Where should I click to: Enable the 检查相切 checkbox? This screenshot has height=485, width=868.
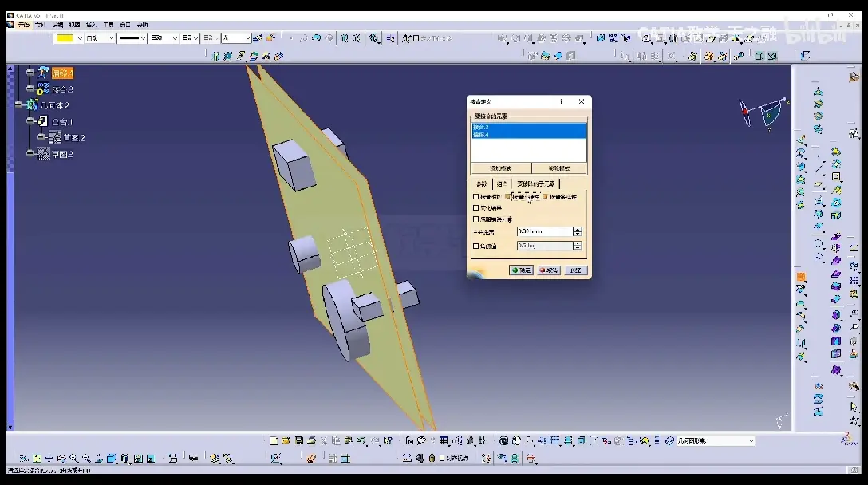point(476,196)
